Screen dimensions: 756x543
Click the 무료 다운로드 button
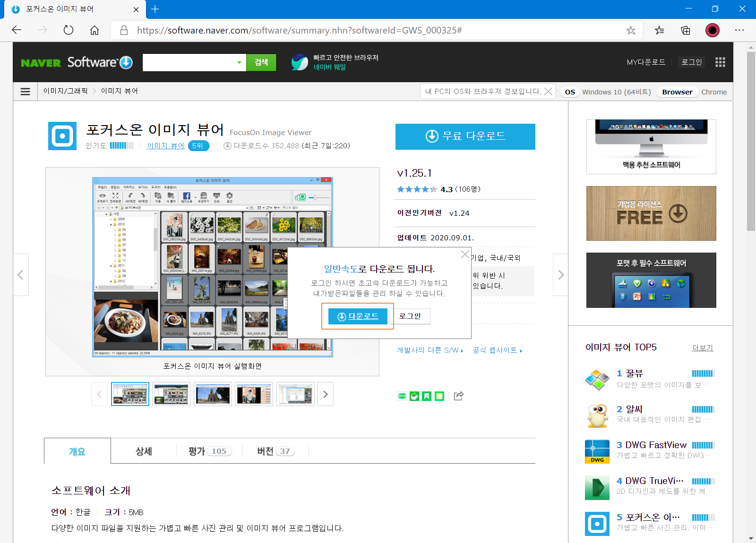[x=465, y=136]
